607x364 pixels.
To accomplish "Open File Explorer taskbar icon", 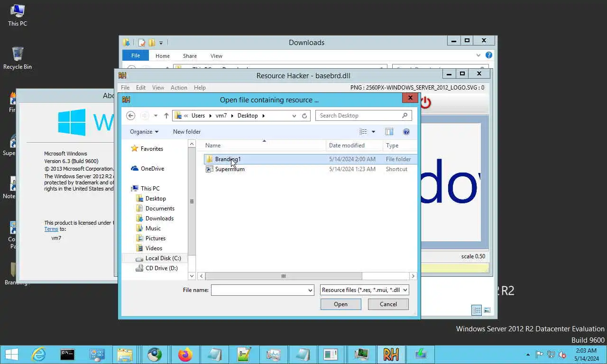I will pos(125,355).
